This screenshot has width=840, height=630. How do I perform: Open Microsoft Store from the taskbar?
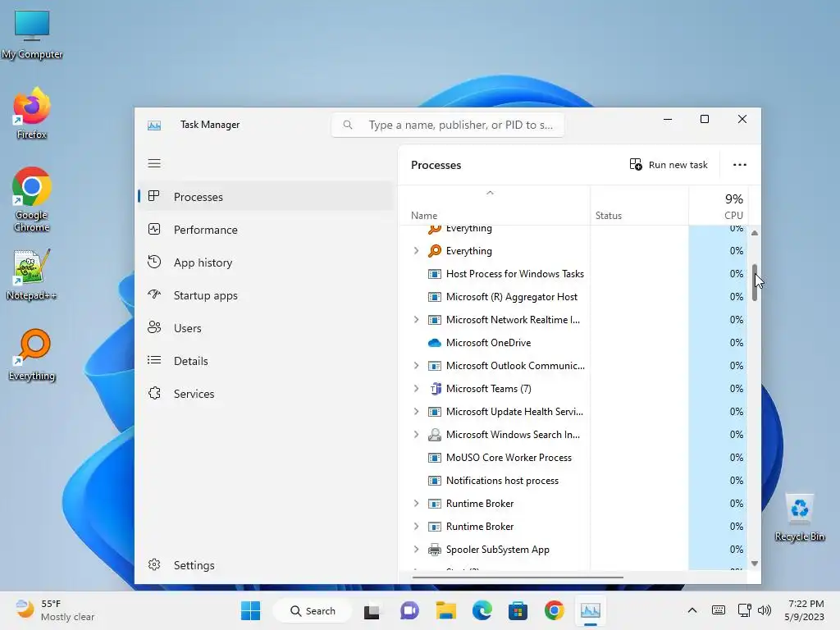pyautogui.click(x=518, y=610)
